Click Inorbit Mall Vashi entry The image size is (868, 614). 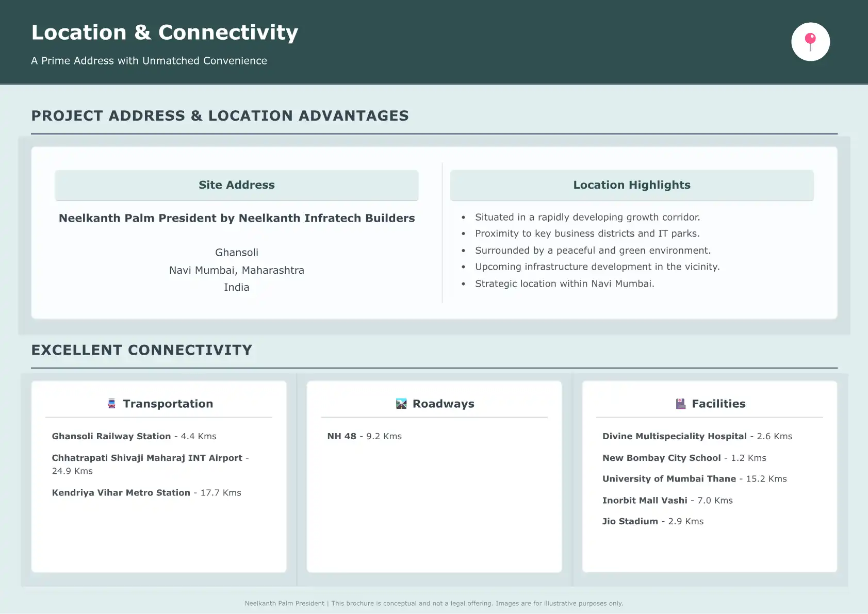667,501
